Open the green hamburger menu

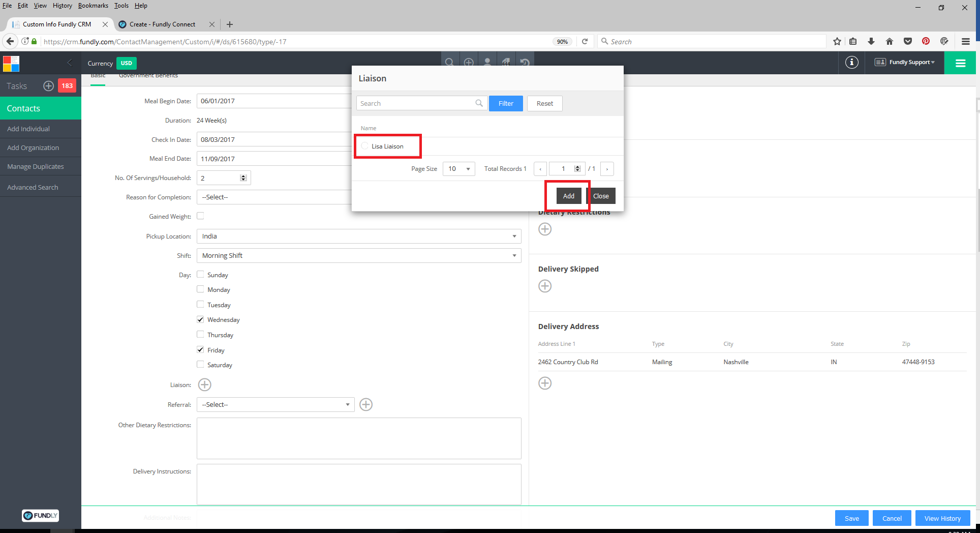tap(960, 63)
